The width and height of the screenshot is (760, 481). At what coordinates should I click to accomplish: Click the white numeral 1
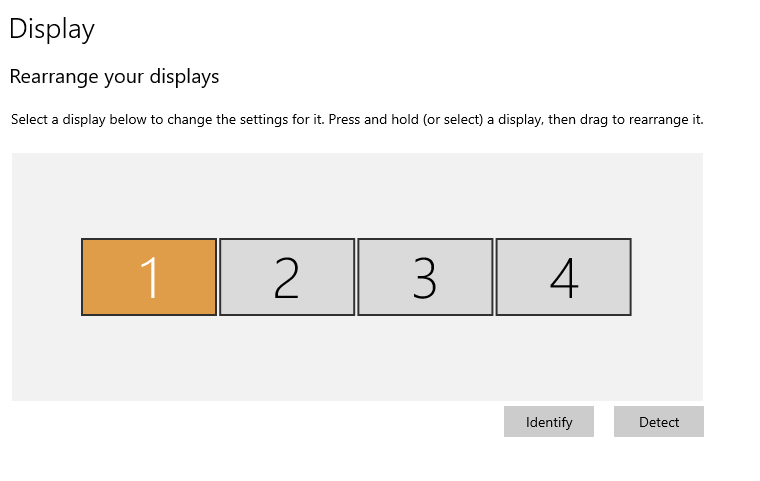[150, 277]
